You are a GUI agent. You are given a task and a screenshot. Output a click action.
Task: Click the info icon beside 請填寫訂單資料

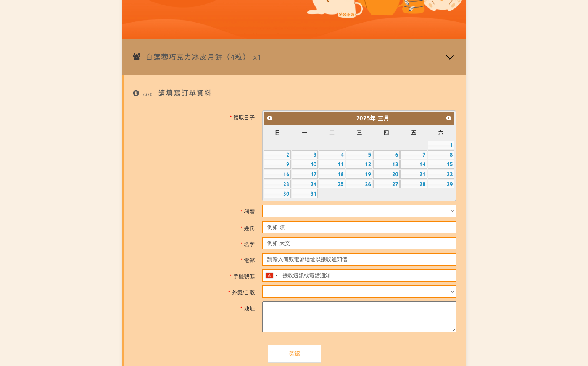tap(136, 93)
